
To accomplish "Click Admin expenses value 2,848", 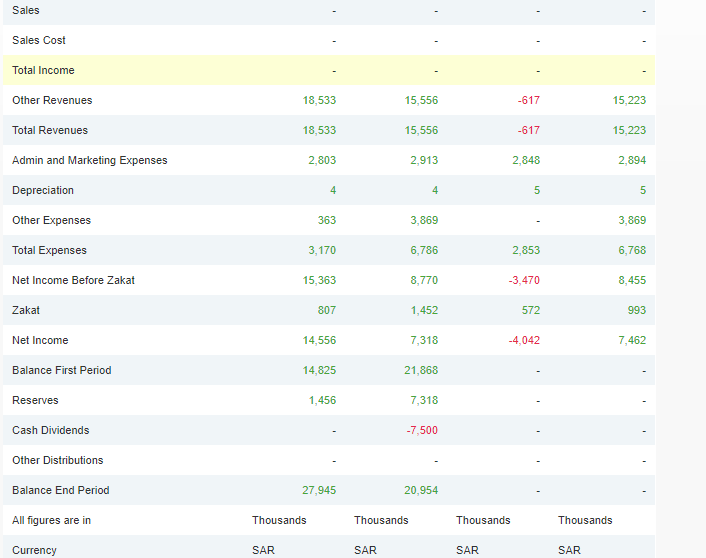I will [x=526, y=160].
